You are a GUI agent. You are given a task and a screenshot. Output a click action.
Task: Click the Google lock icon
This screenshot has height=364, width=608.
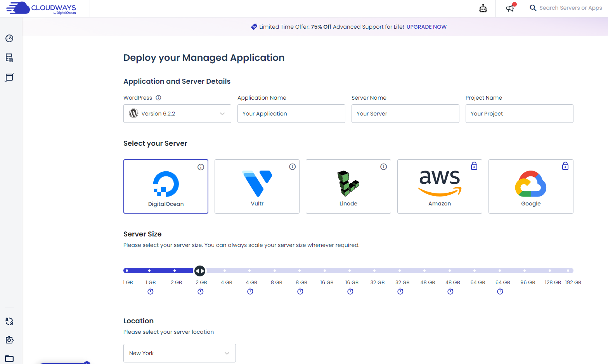(565, 166)
